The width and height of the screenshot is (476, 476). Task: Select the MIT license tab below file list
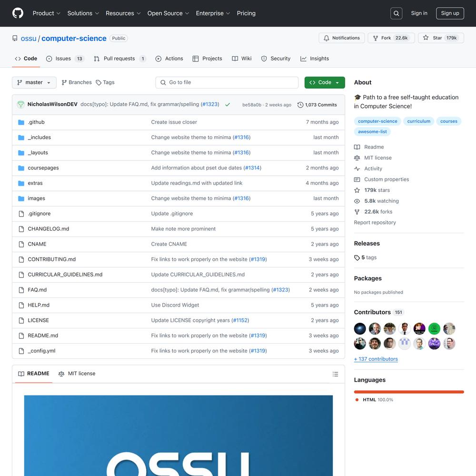click(x=77, y=374)
